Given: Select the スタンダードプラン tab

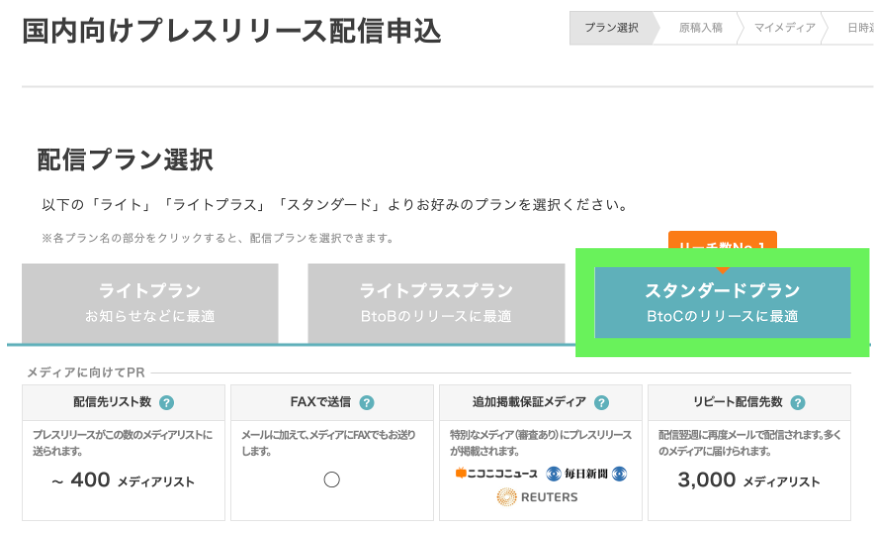Looking at the screenshot, I should pos(722,302).
